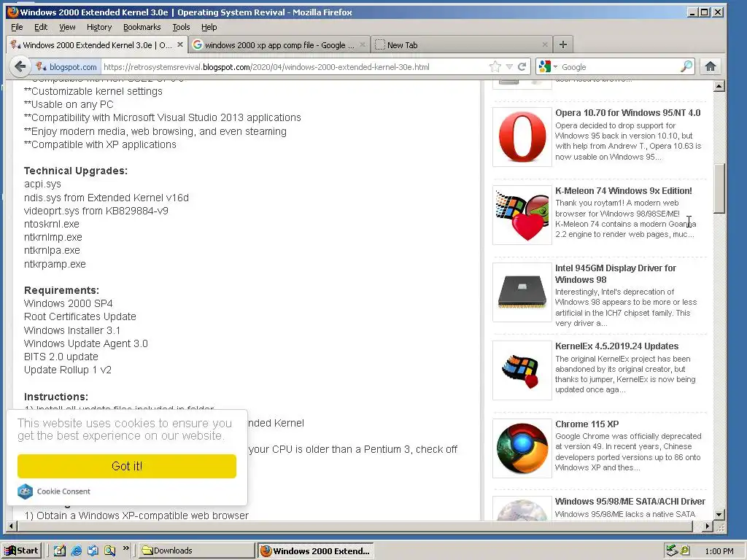Open the History menu
This screenshot has width=747, height=560.
99,27
